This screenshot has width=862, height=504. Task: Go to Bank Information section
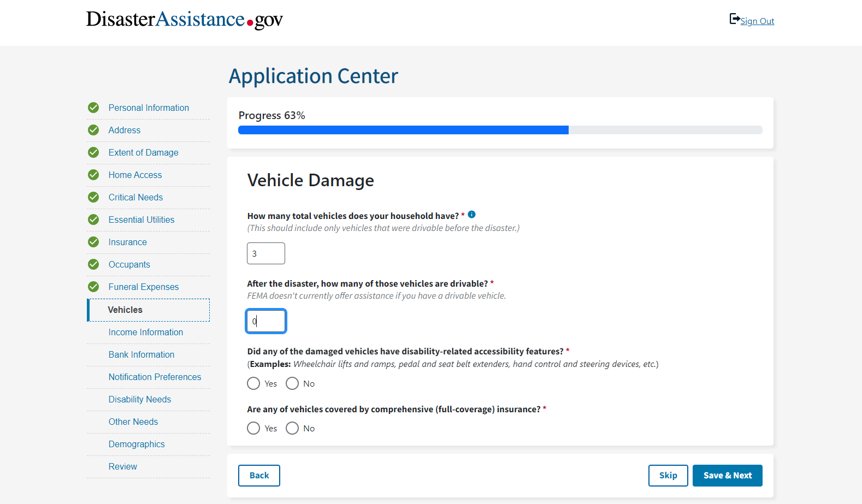click(x=141, y=354)
